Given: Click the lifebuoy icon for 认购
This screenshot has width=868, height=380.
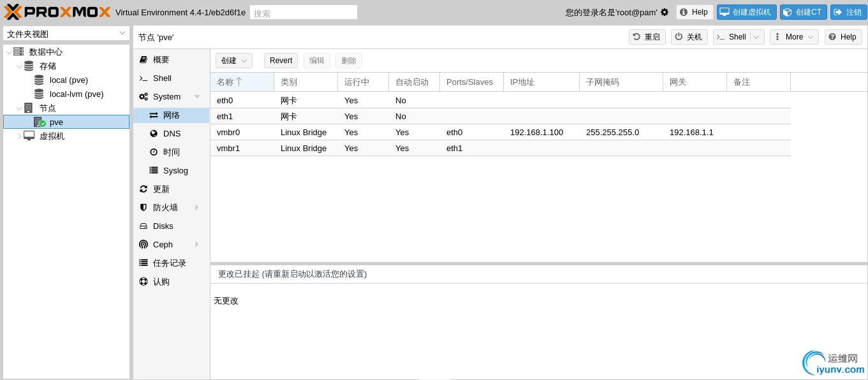Looking at the screenshot, I should pos(143,281).
